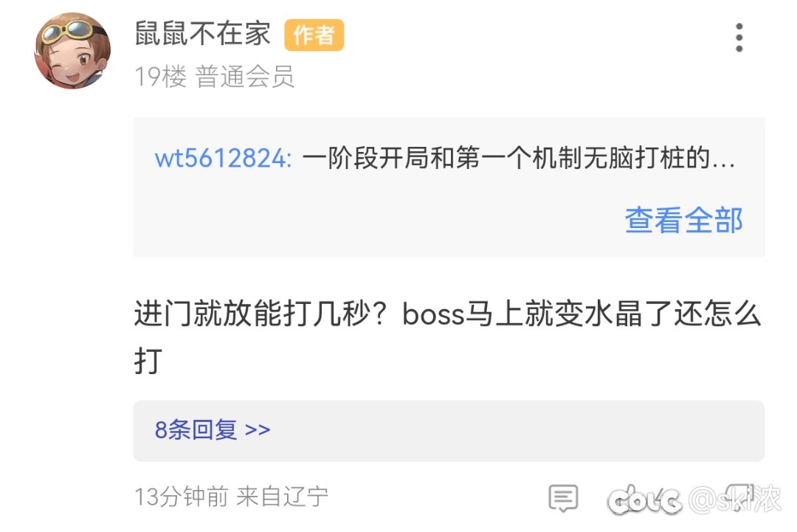Tap the 13分钟前 timestamp
This screenshot has height=532, width=797.
coord(181,497)
